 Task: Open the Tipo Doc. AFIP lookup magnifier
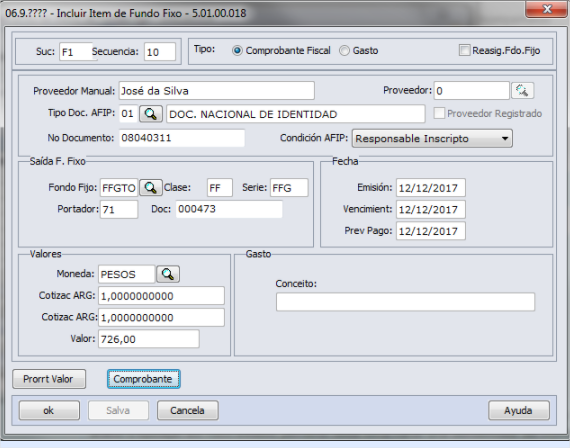[x=150, y=114]
